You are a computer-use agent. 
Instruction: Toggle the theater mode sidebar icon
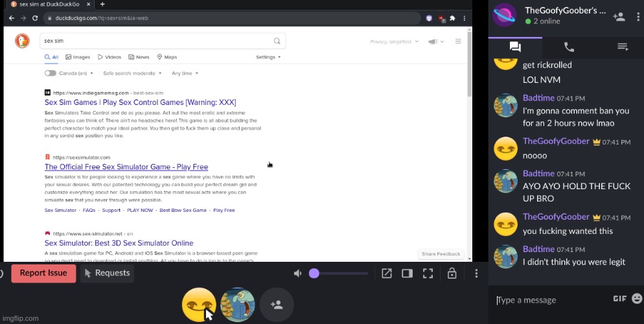tap(407, 273)
